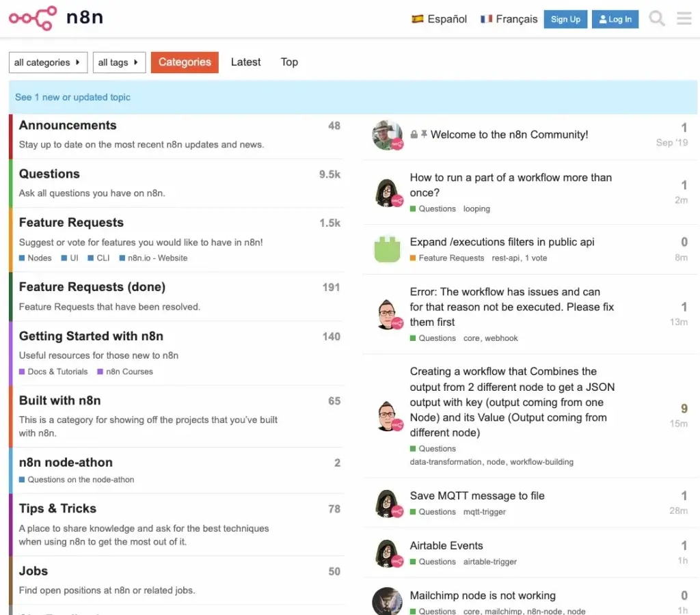
Task: Click the workflow-building tag
Action: pyautogui.click(x=541, y=462)
